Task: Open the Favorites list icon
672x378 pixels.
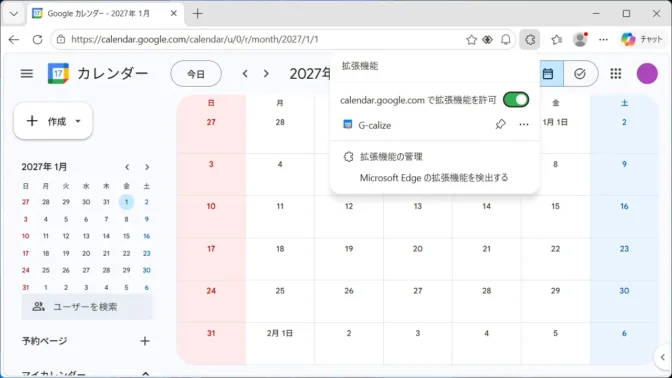Action: [x=556, y=39]
